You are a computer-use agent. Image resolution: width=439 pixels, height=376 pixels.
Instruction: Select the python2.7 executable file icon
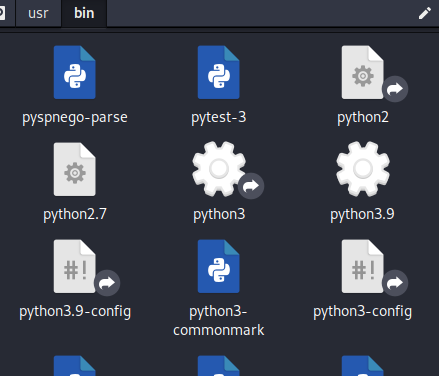[75, 169]
